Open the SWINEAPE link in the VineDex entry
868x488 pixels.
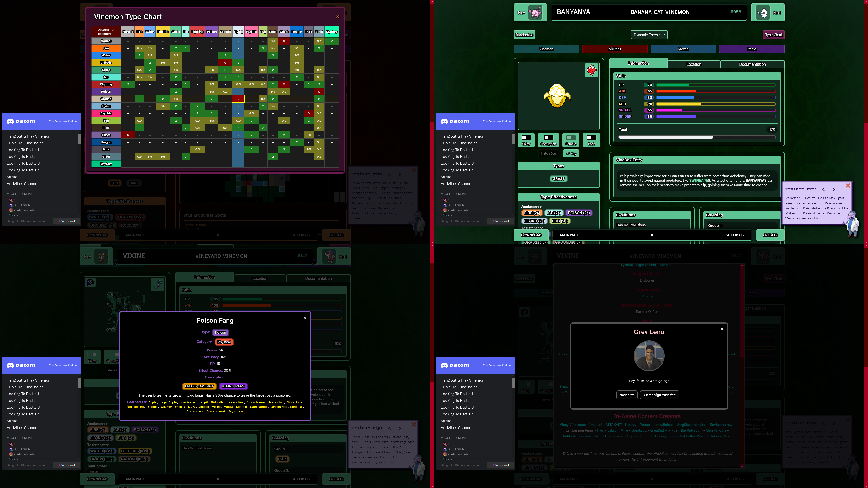point(699,181)
